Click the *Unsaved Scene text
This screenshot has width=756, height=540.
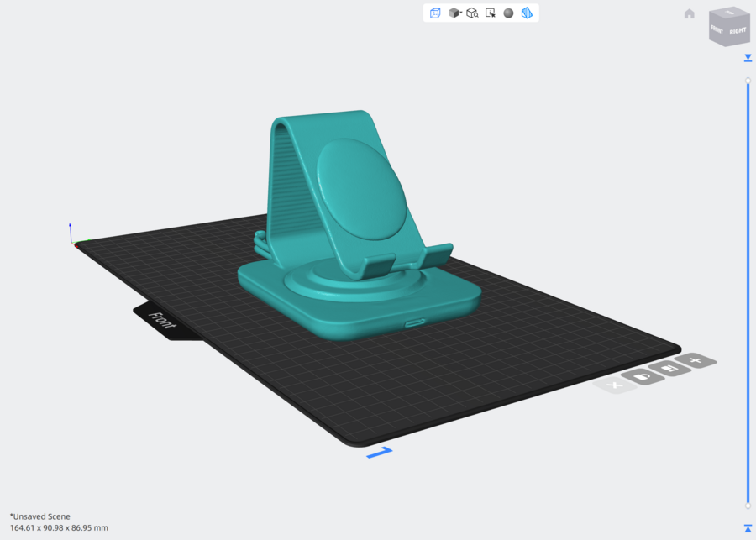click(40, 516)
